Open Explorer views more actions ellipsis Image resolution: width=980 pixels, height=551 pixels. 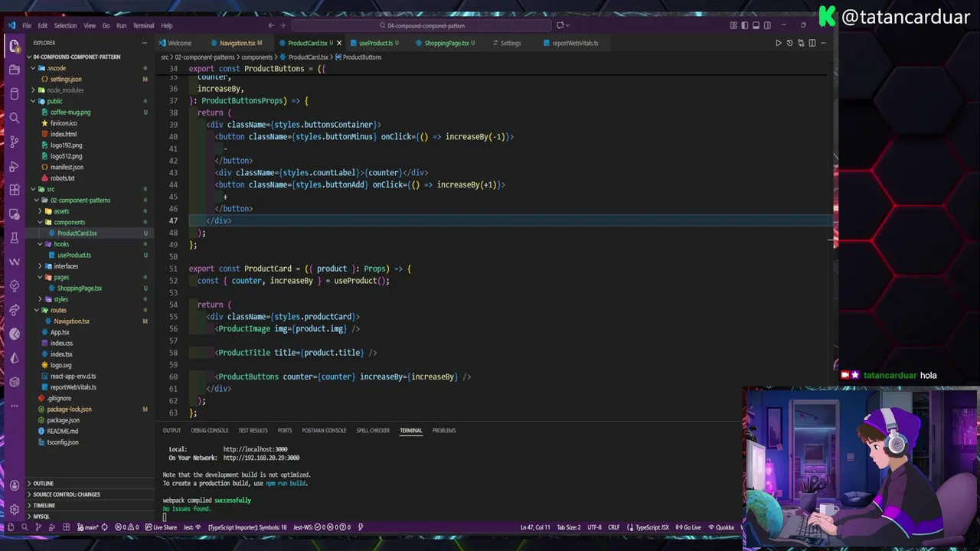point(145,43)
